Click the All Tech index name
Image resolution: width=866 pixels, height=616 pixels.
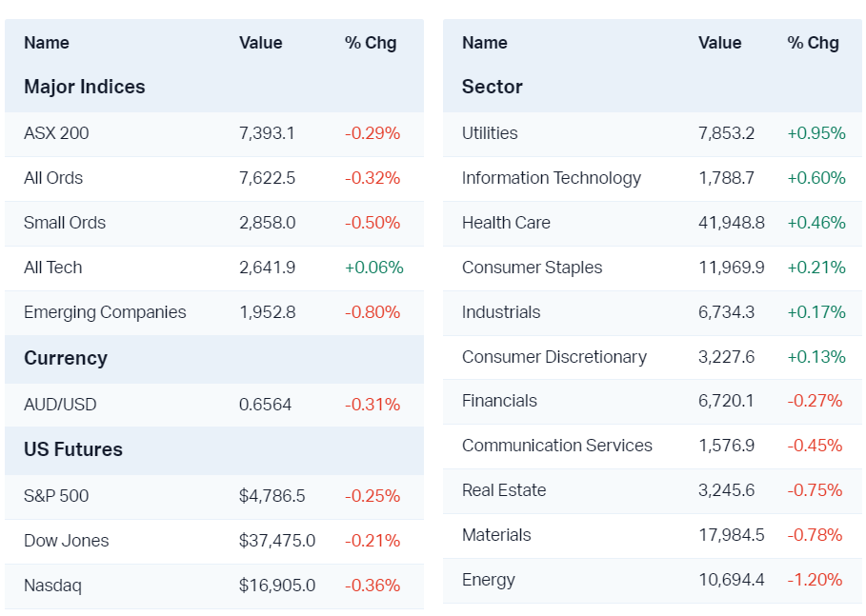click(52, 268)
